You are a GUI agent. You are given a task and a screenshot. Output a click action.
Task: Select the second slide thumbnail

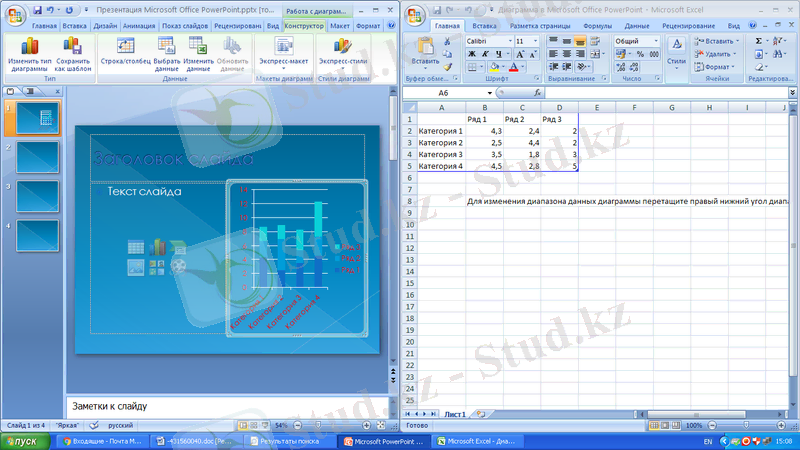pyautogui.click(x=37, y=157)
